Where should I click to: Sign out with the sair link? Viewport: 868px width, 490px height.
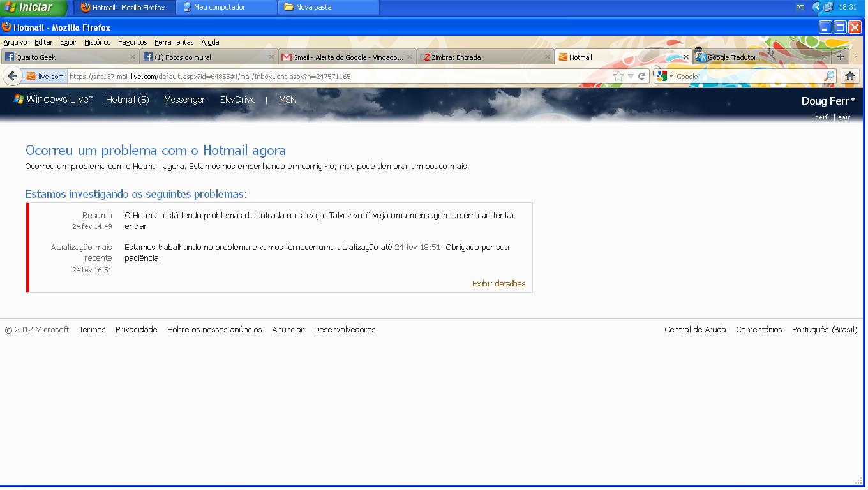[844, 117]
